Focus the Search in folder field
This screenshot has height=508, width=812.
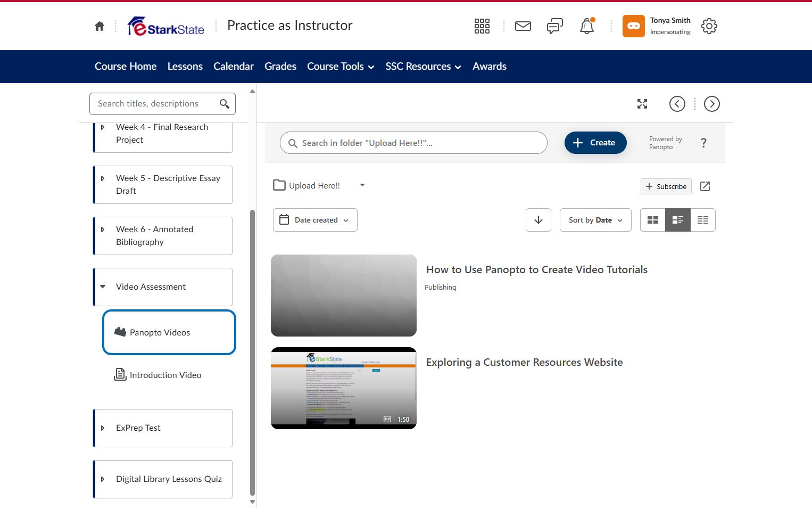413,143
